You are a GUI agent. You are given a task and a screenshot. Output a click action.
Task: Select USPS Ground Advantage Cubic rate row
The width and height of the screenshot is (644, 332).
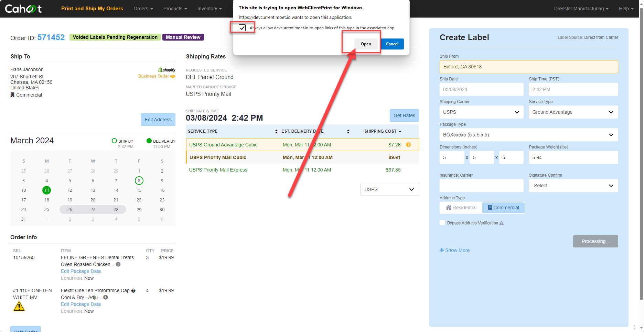tap(302, 145)
